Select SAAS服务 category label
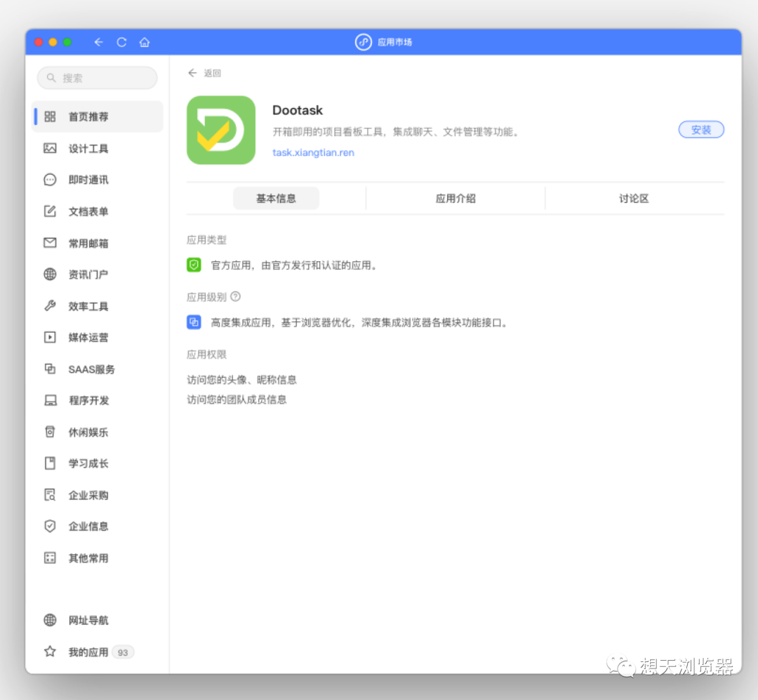758x700 pixels. (x=91, y=369)
